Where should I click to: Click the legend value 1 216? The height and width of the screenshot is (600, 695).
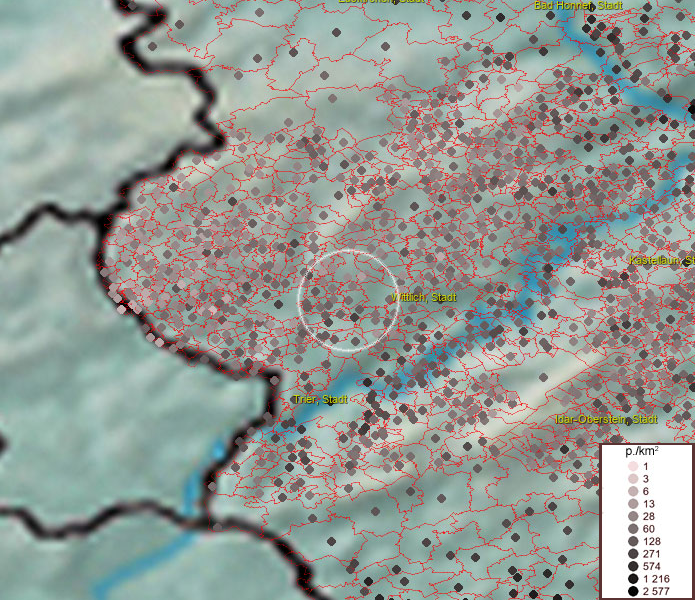click(x=656, y=579)
